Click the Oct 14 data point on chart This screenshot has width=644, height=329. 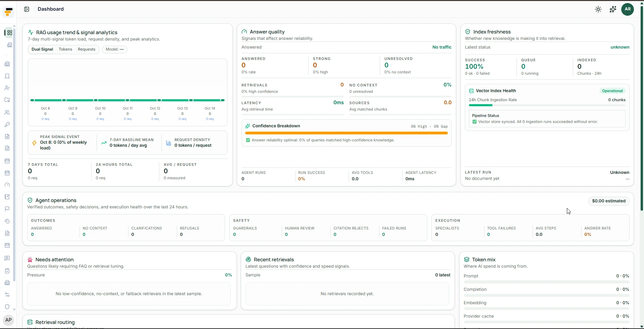(222, 100)
